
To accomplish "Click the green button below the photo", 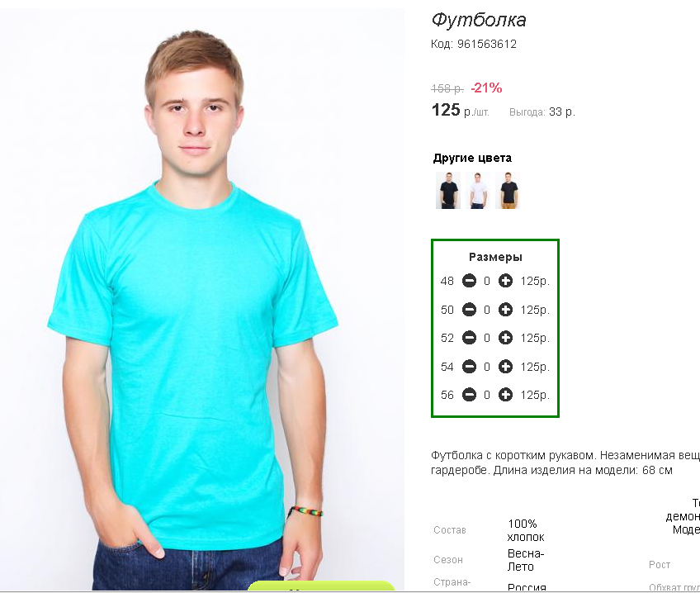I will point(321,586).
